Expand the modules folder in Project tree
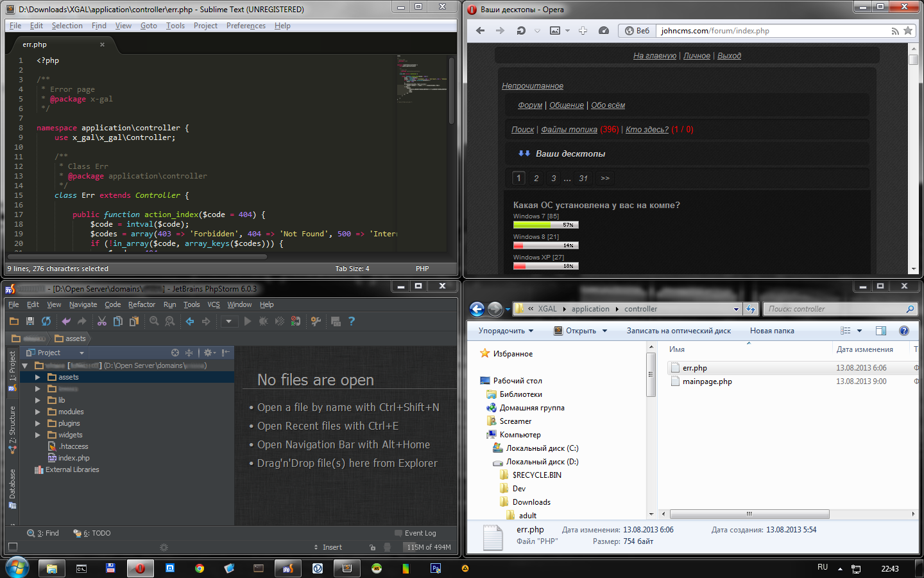 click(x=38, y=412)
